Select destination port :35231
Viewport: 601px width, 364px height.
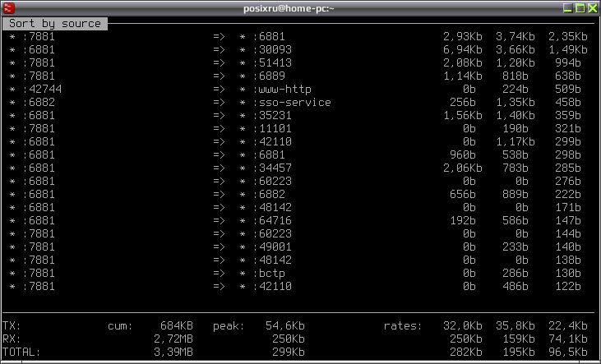click(272, 115)
